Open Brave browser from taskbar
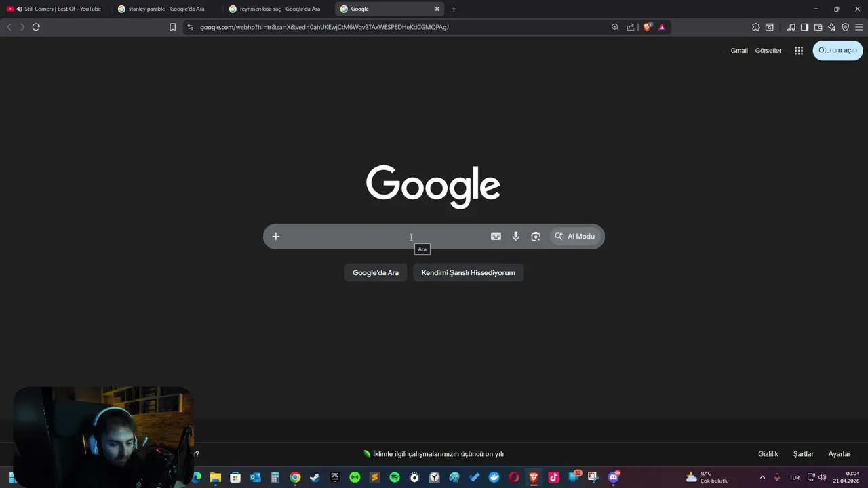 point(534,477)
